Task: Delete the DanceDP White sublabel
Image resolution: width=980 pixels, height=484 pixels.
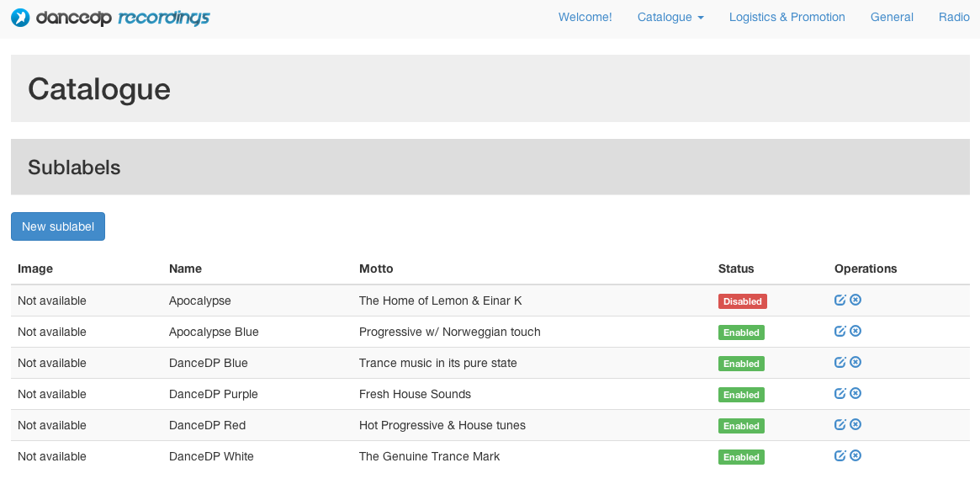Action: click(x=856, y=456)
